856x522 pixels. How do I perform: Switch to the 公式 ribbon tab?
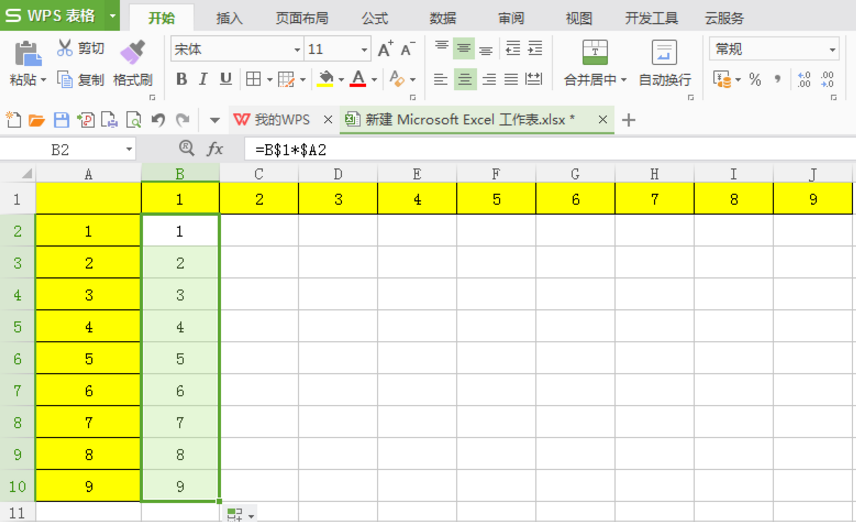pyautogui.click(x=374, y=18)
